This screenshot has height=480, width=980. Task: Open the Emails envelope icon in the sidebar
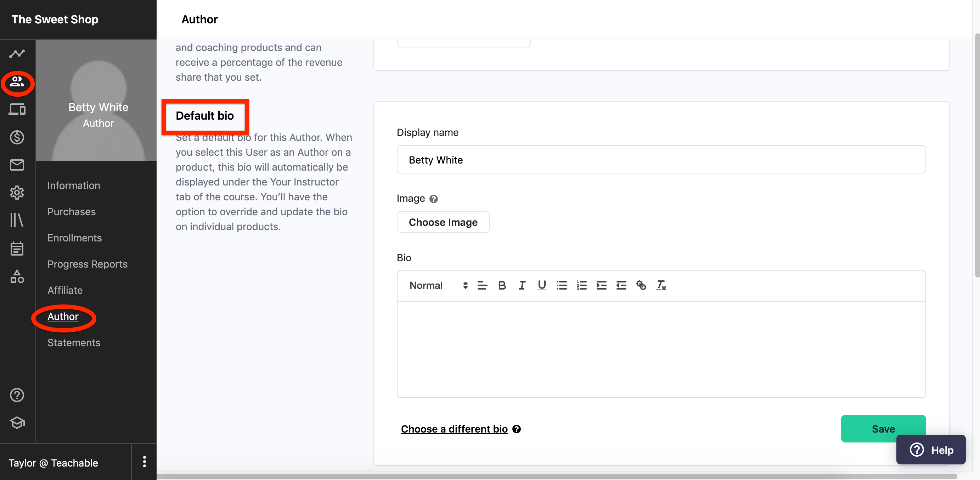click(x=17, y=165)
